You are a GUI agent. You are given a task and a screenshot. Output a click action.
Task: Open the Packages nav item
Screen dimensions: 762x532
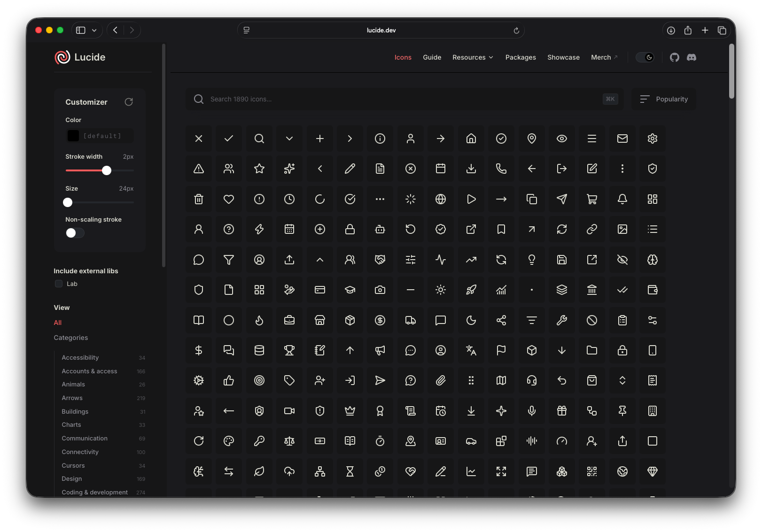click(521, 57)
